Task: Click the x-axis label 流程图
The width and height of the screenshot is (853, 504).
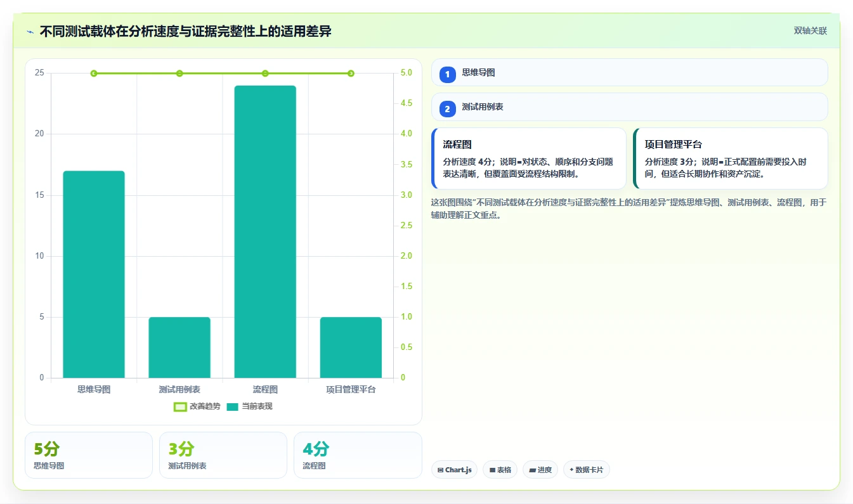Action: click(265, 389)
